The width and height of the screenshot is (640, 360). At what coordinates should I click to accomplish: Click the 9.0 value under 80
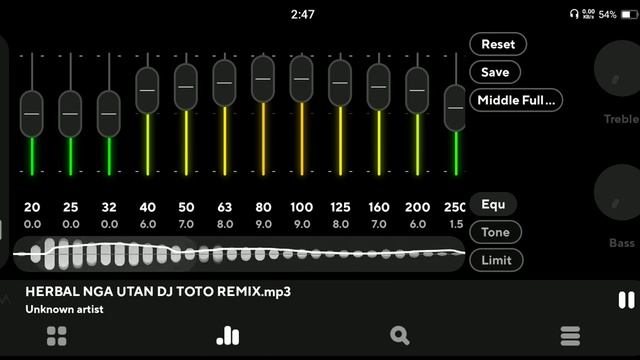[263, 224]
